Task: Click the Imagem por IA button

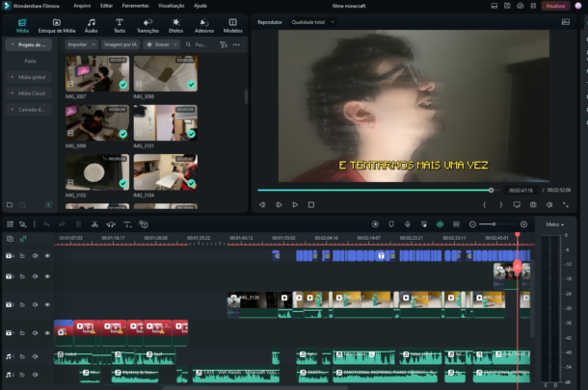Action: [121, 44]
